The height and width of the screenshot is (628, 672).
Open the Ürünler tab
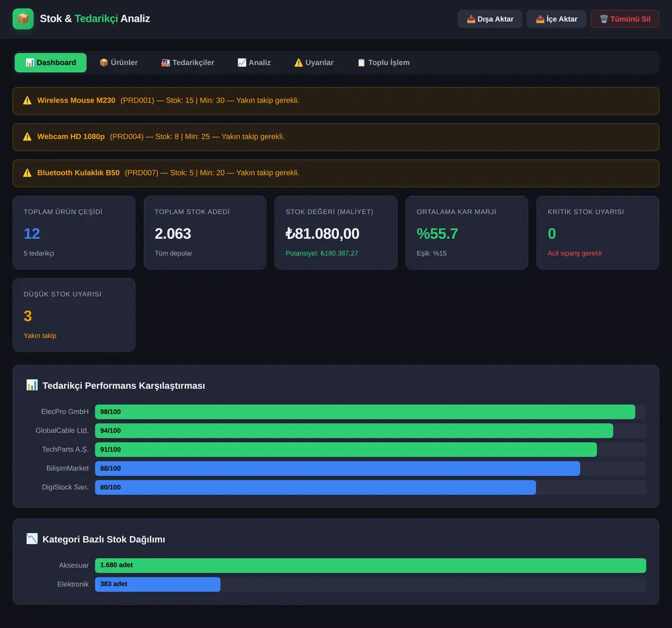pos(118,63)
